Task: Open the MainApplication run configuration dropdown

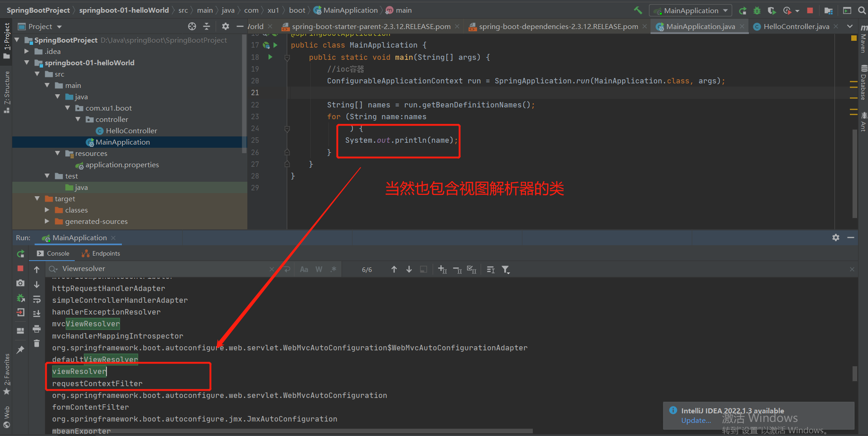Action: point(691,10)
